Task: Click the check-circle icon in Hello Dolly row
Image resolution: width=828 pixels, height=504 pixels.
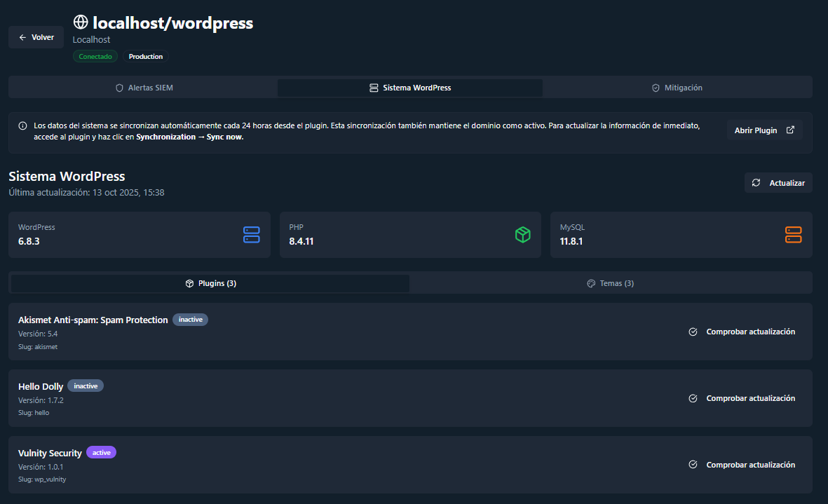Action: 693,398
